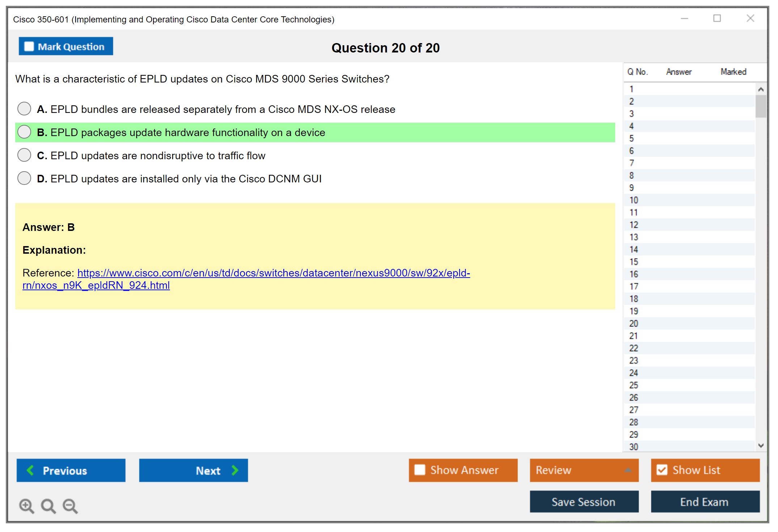Click the question list scrollbar thumb
Image resolution: width=778 pixels, height=532 pixels.
[x=761, y=106]
